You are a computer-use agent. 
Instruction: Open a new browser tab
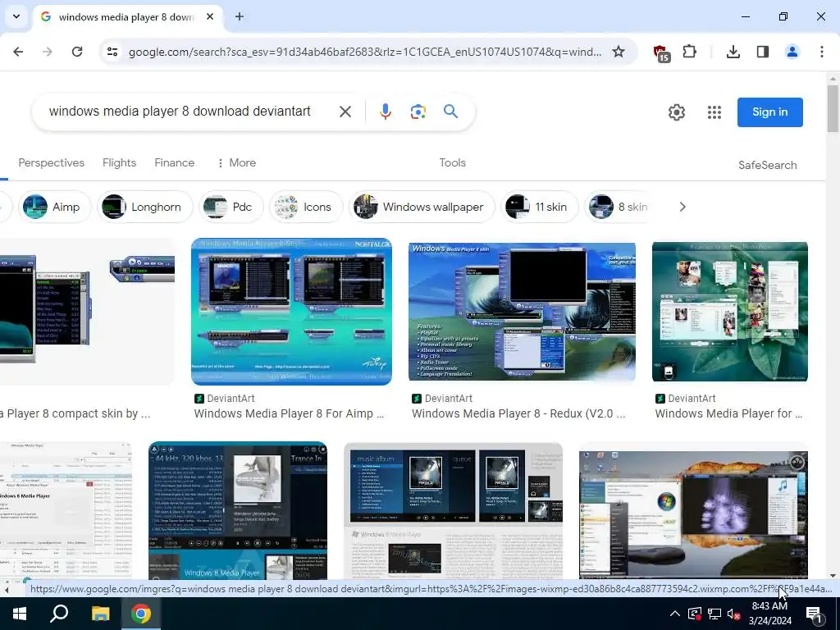click(x=240, y=16)
